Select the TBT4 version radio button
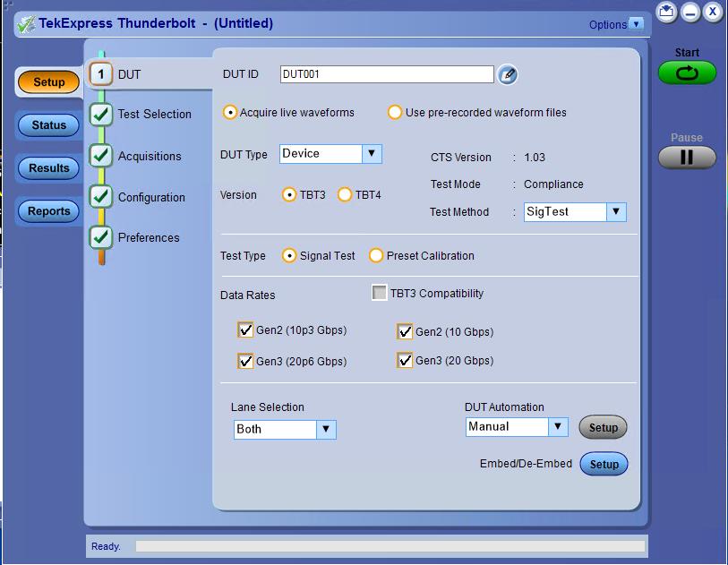This screenshot has height=565, width=728. pyautogui.click(x=345, y=195)
